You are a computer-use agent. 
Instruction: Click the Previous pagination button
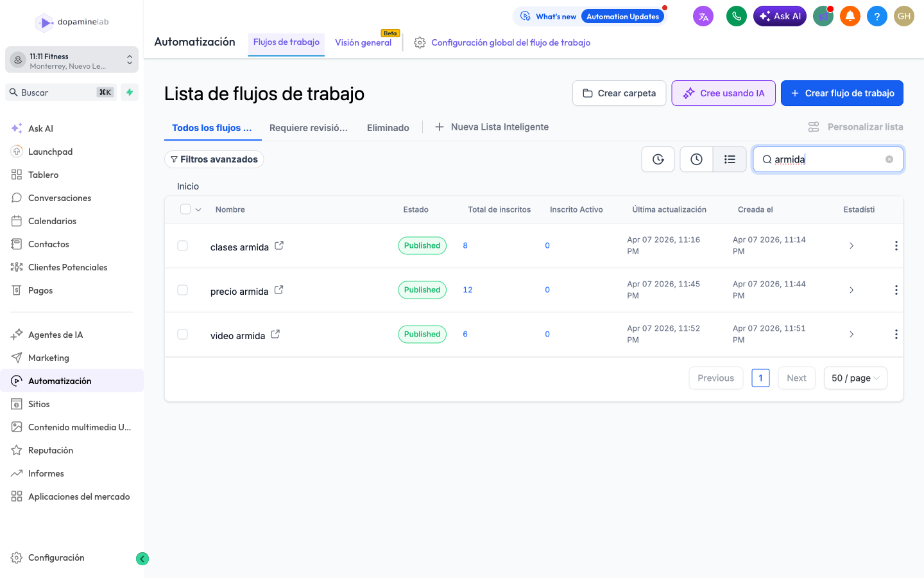tap(715, 378)
